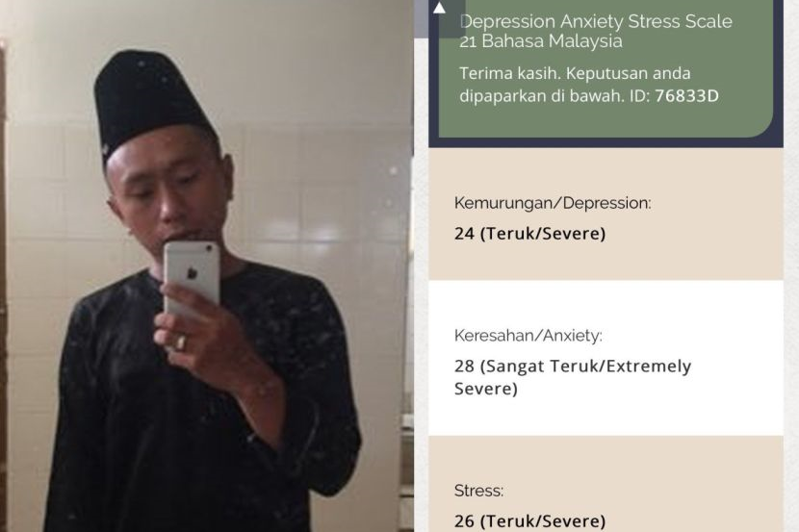This screenshot has width=799, height=532.
Task: Click the Kemurungan/Depression label
Action: pos(553,203)
